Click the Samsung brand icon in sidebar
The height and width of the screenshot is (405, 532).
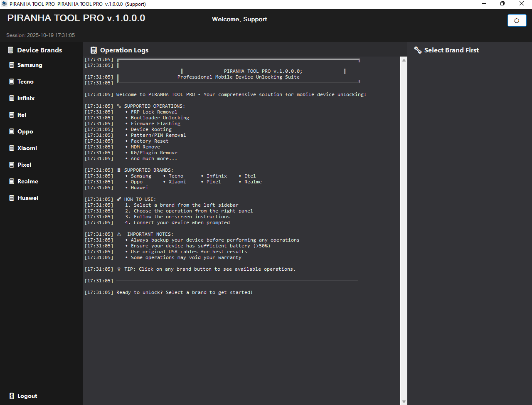[x=12, y=65]
